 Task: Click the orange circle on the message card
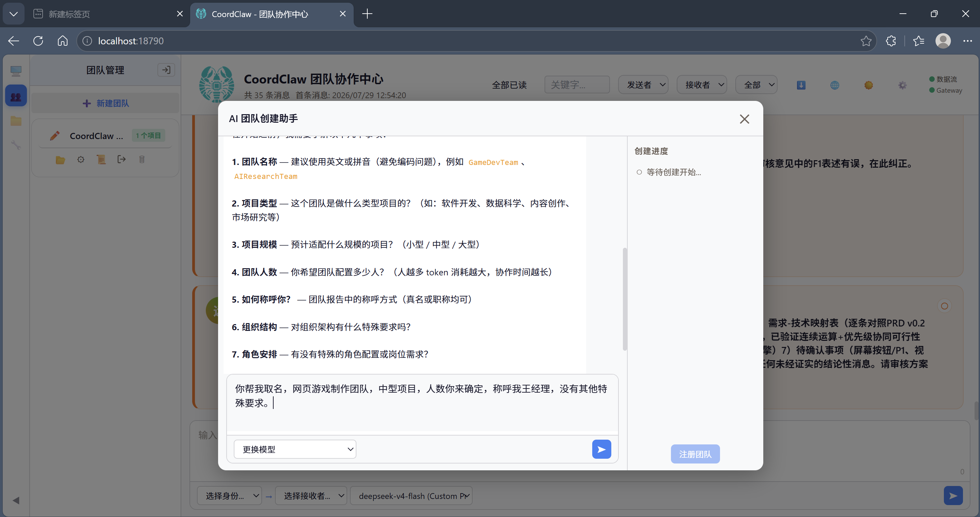pos(944,306)
